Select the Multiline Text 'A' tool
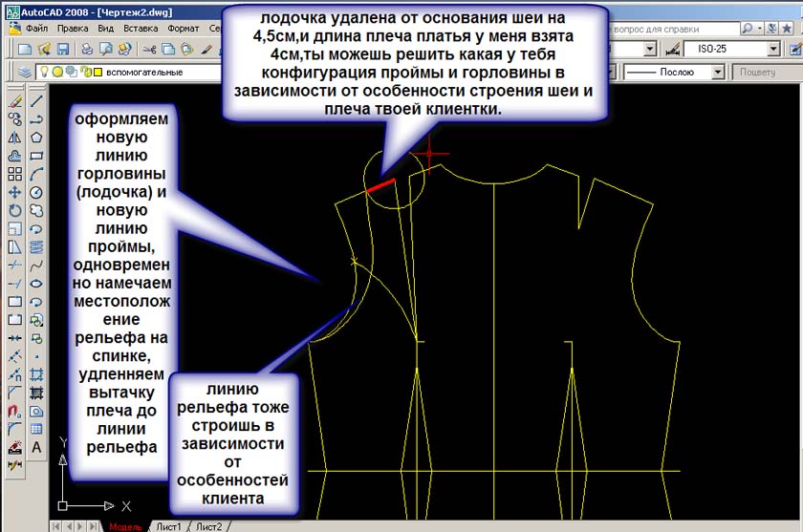The width and height of the screenshot is (803, 532). [x=36, y=447]
